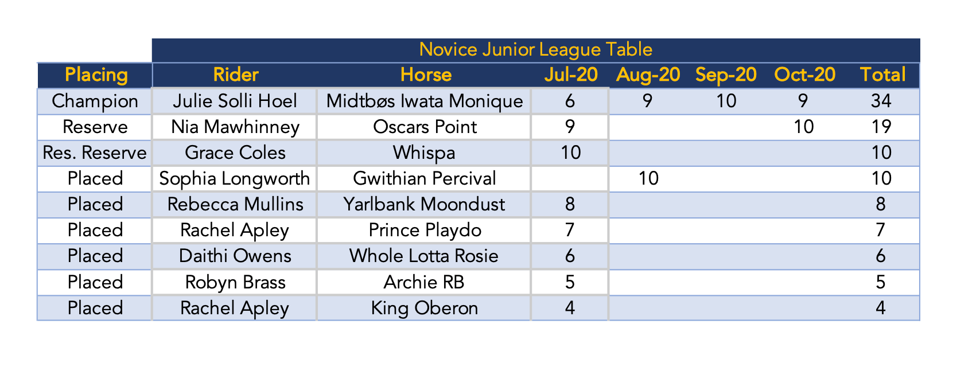Click the Whole Lotta Rosie cell
The width and height of the screenshot is (980, 367).
(x=425, y=256)
